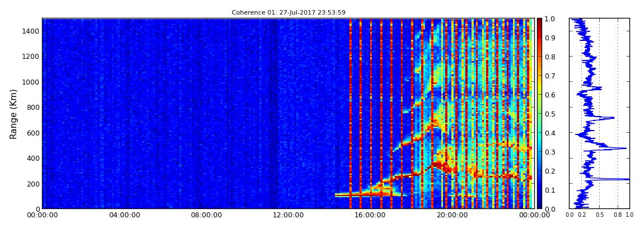Click the profile plot 0.2 x-axis label
This screenshot has height=228, width=644.
[x=582, y=215]
